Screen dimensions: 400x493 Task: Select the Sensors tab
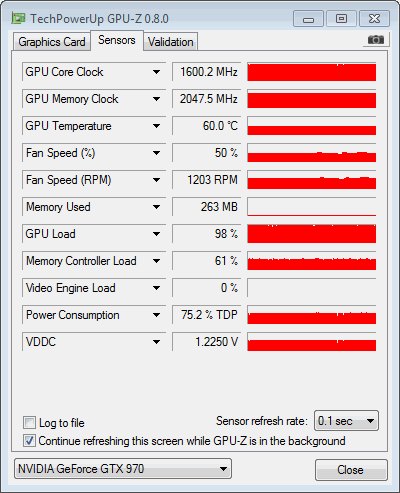click(117, 40)
